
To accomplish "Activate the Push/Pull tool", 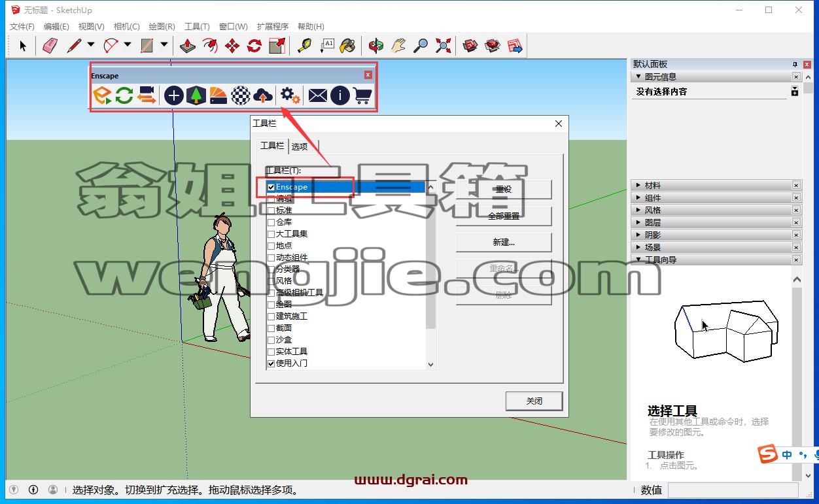I will point(188,45).
